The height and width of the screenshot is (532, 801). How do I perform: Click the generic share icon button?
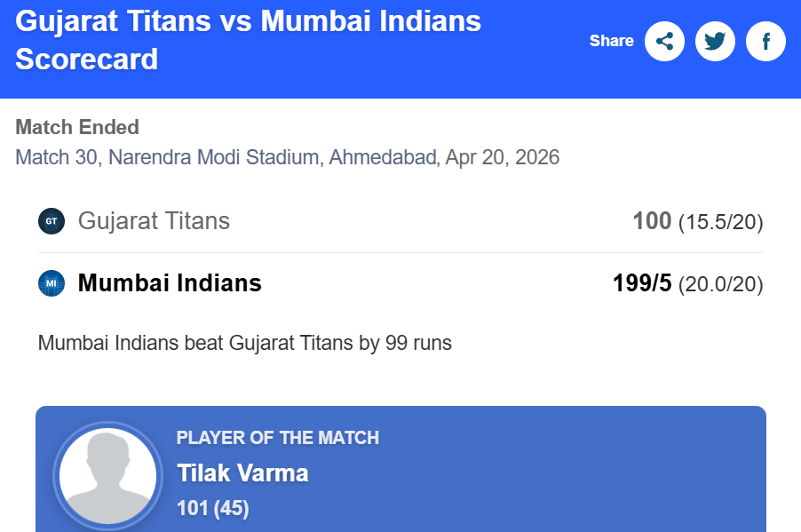click(664, 41)
